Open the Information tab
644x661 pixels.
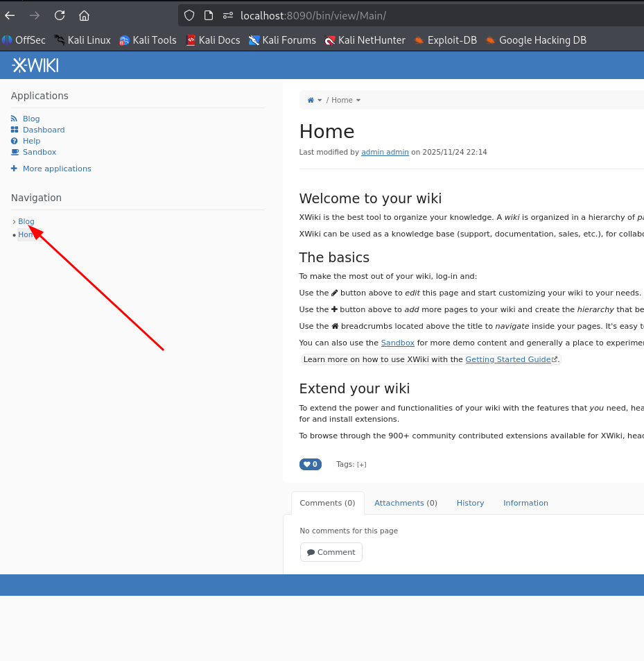pyautogui.click(x=525, y=503)
